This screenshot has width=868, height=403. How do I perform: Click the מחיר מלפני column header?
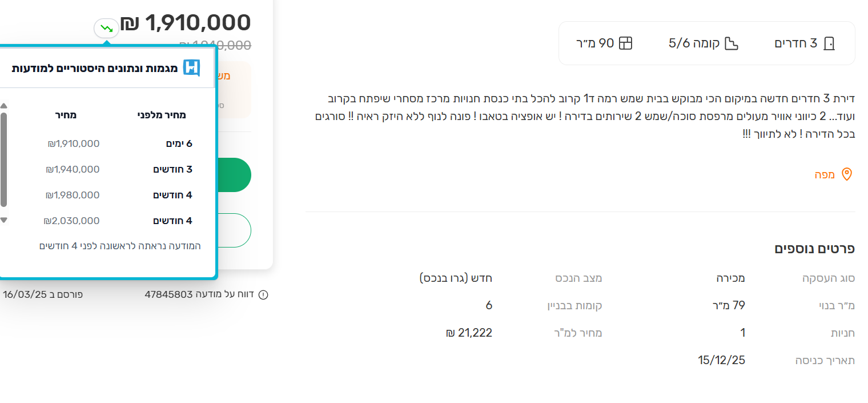162,115
